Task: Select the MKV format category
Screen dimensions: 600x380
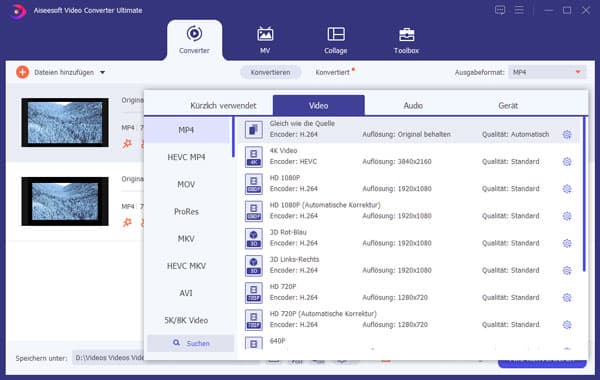Action: tap(186, 239)
